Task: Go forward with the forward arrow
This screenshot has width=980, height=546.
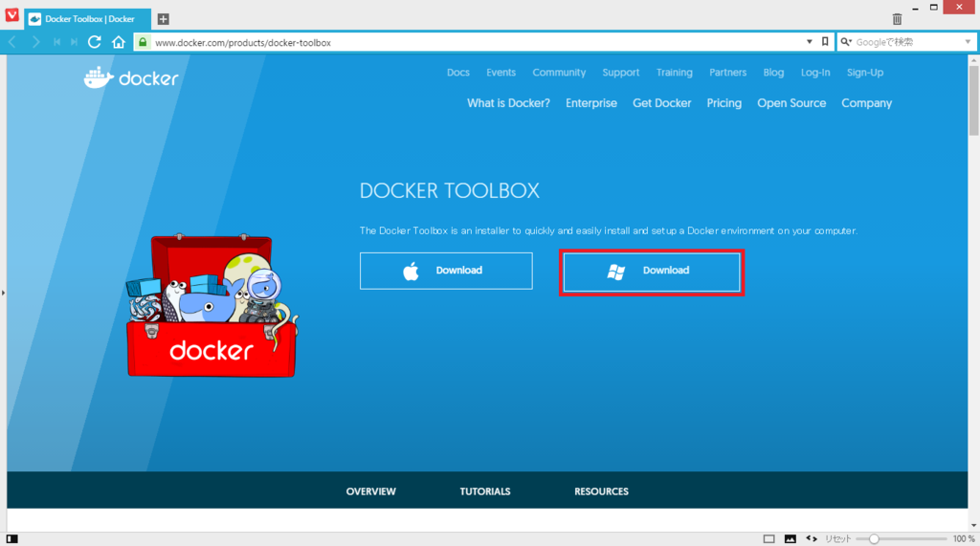Action: [35, 42]
